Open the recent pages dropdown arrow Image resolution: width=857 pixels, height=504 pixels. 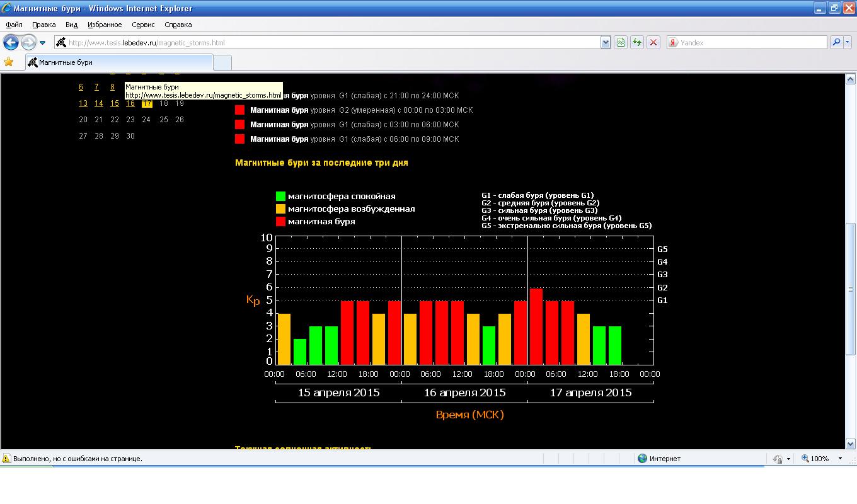(43, 43)
